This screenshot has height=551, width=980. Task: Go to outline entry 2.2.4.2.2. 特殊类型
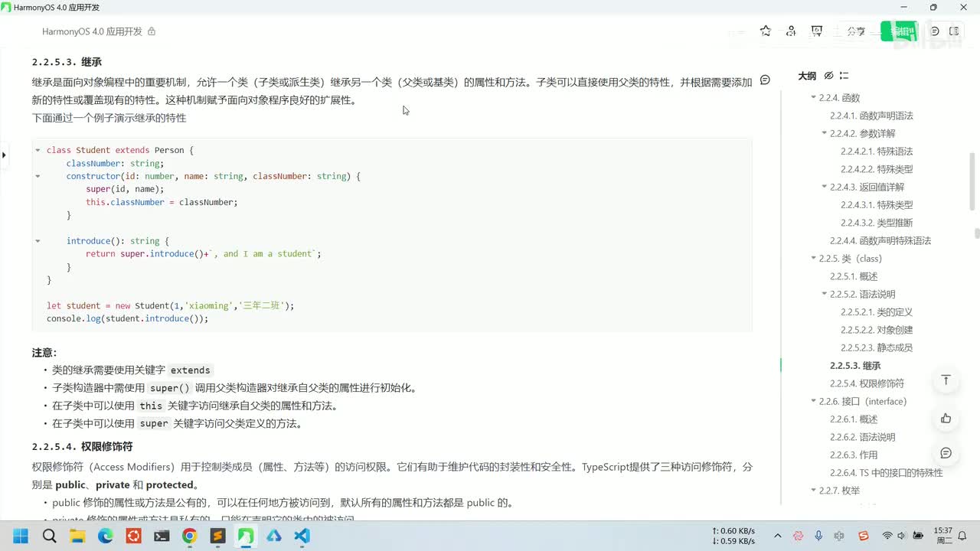tap(877, 169)
